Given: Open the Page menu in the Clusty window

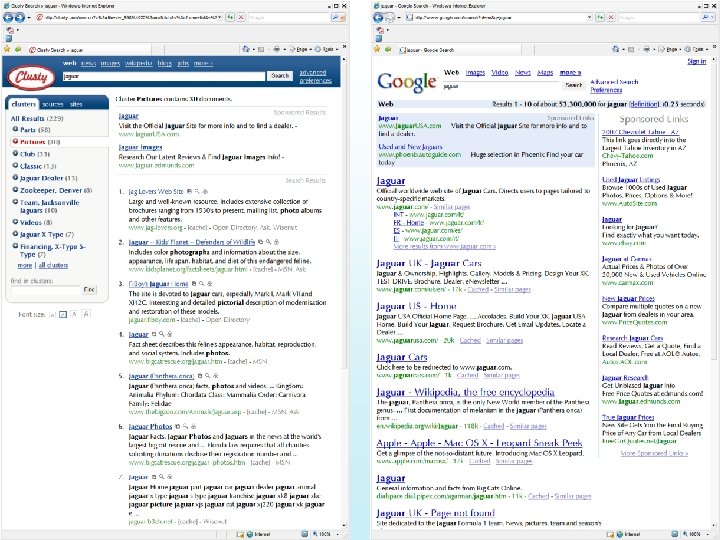Looking at the screenshot, I should 300,49.
